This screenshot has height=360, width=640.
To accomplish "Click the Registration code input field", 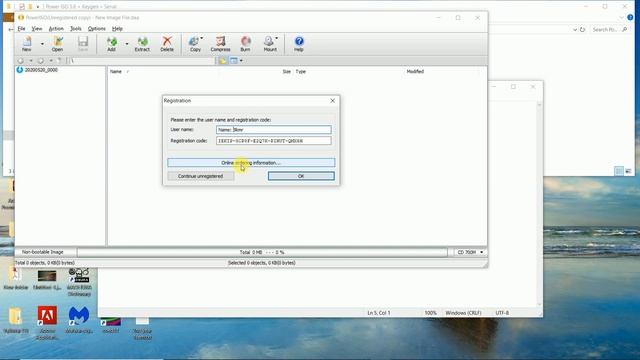I will [x=274, y=141].
